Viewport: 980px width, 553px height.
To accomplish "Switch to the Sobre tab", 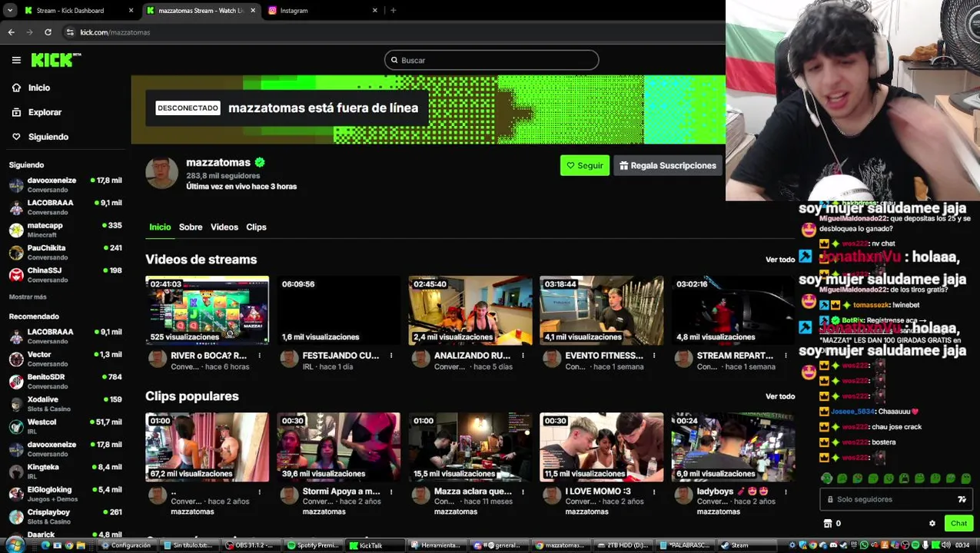I will [191, 227].
